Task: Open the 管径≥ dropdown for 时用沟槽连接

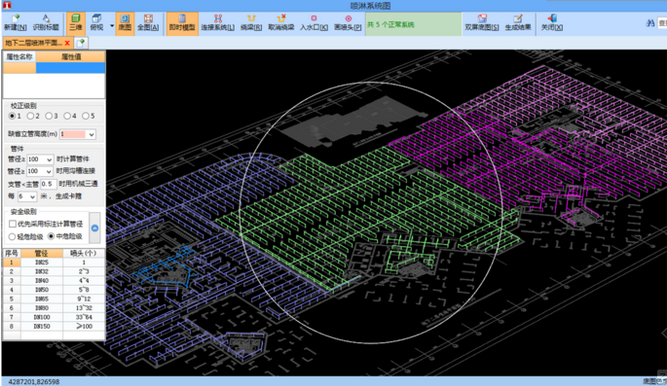Action: pyautogui.click(x=49, y=172)
